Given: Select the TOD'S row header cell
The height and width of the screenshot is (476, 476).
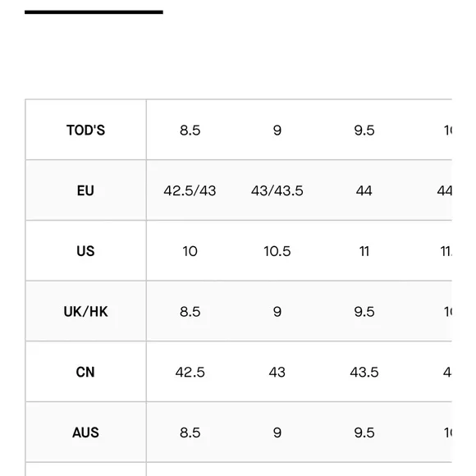Looking at the screenshot, I should tap(85, 130).
